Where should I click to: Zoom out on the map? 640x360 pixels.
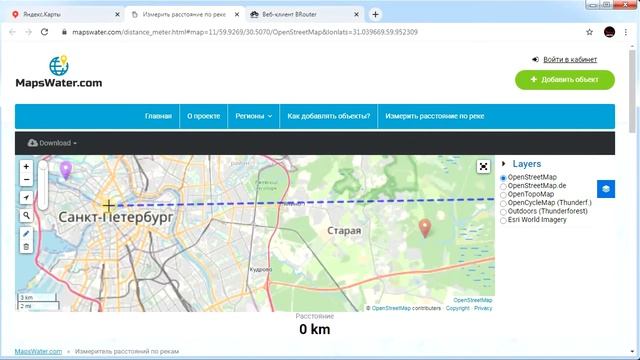26,180
